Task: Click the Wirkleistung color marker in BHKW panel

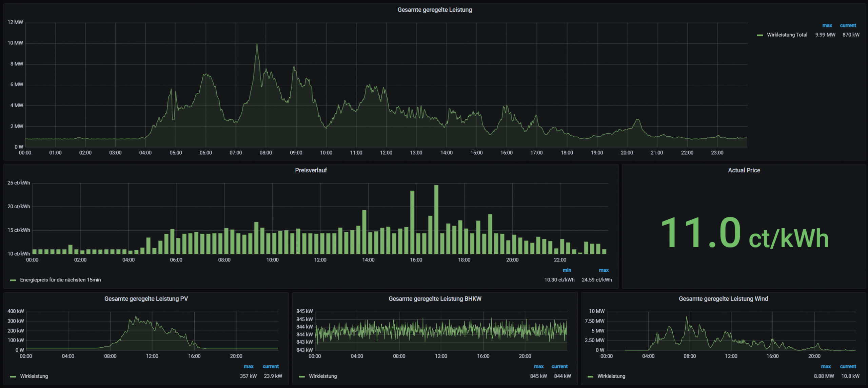Action: pos(302,376)
